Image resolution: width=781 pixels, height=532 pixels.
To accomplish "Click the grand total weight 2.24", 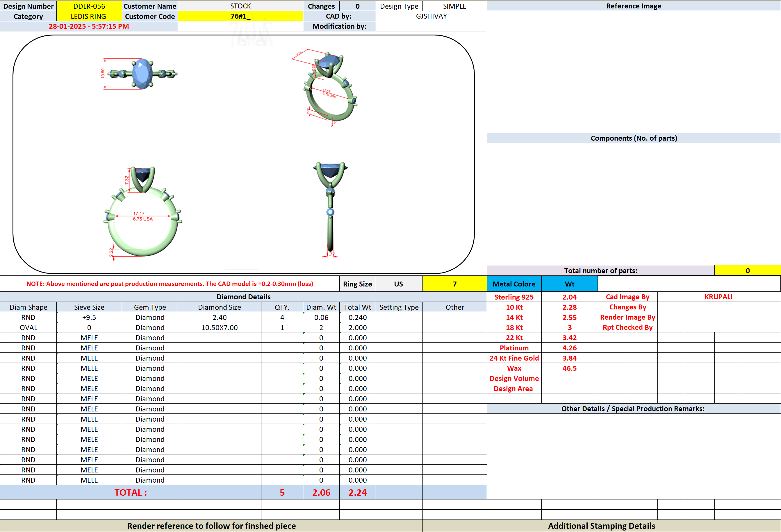I will (x=358, y=492).
